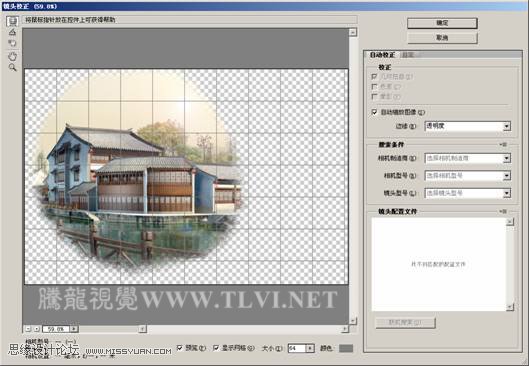The width and height of the screenshot is (529, 366).
Task: Switch to the 自定 custom tab
Action: (408, 55)
